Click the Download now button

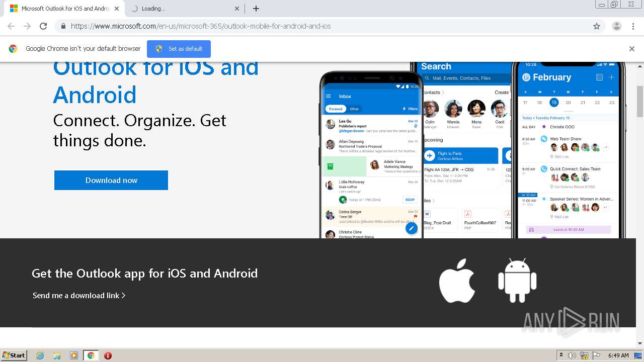point(111,180)
